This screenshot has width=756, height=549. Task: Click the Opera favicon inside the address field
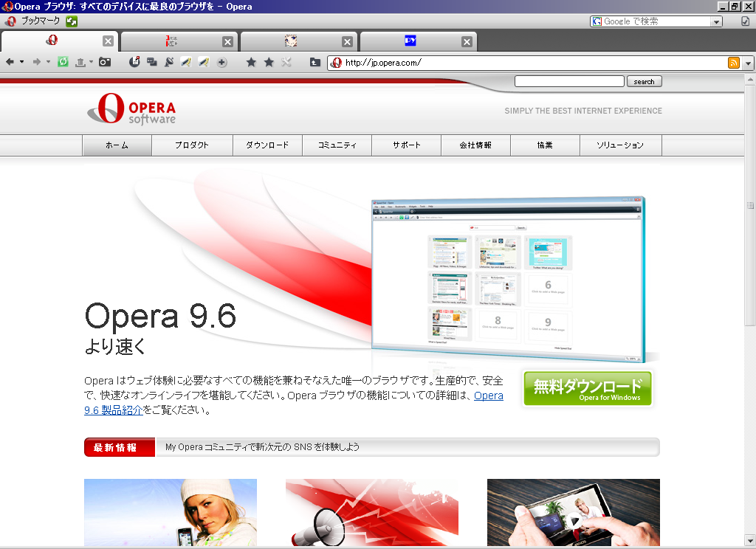coord(337,63)
